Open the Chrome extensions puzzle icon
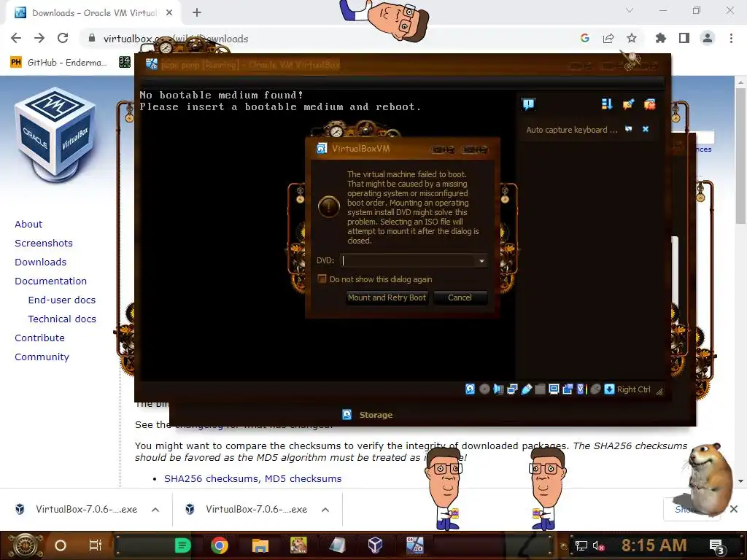This screenshot has height=560, width=747. [x=661, y=38]
